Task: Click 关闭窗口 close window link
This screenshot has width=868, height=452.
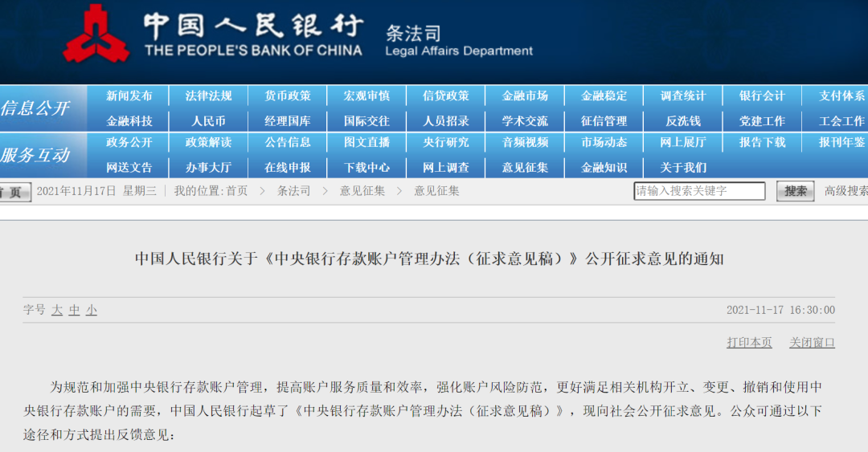Action: [812, 343]
